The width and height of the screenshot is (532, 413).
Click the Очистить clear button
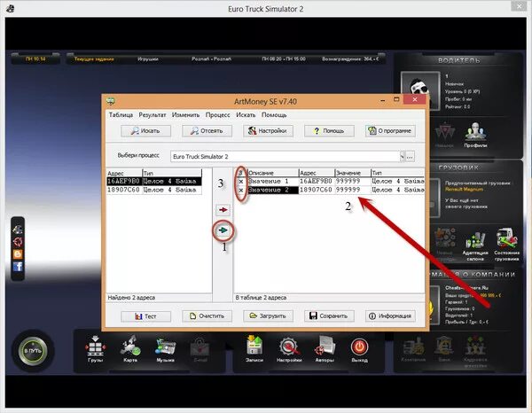click(x=207, y=316)
